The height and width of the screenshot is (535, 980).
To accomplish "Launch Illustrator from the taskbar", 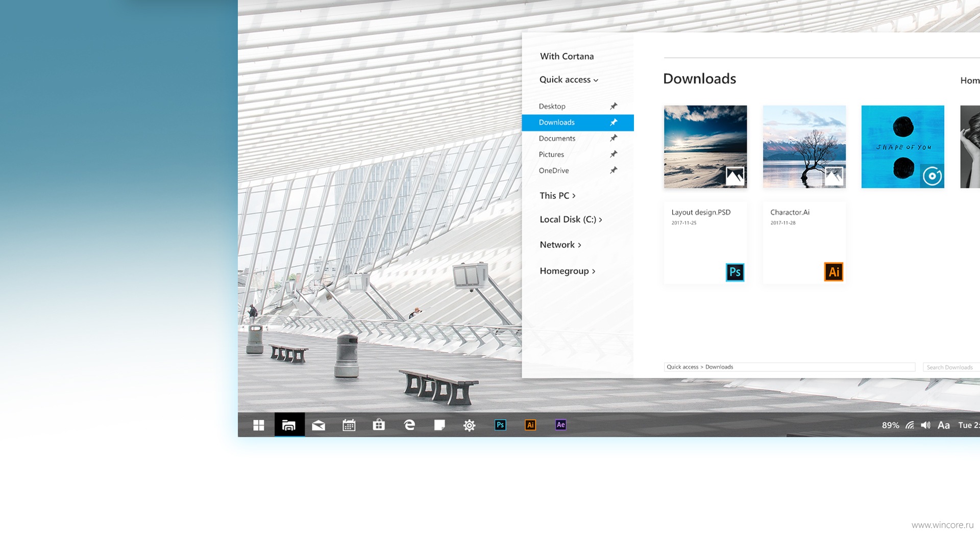I will coord(530,425).
